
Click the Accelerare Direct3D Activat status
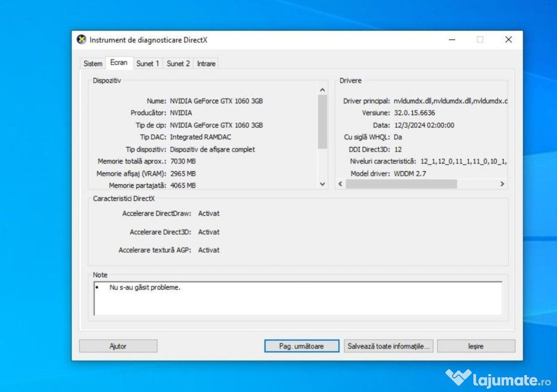click(x=209, y=232)
